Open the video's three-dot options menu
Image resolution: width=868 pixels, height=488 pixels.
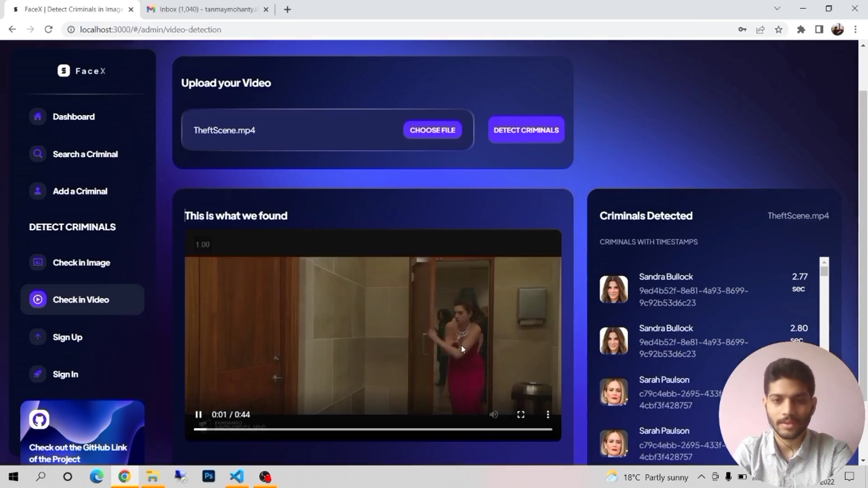click(x=548, y=415)
